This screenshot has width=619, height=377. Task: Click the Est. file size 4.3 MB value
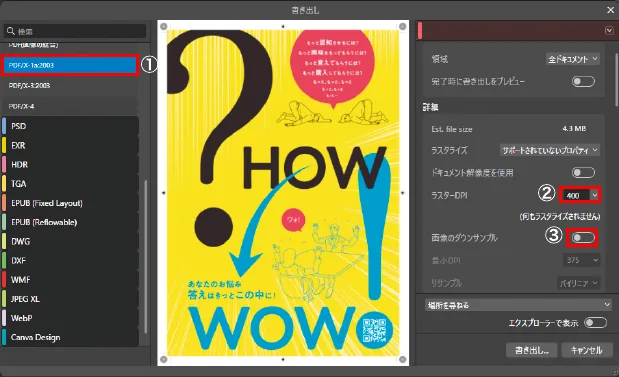(x=574, y=129)
